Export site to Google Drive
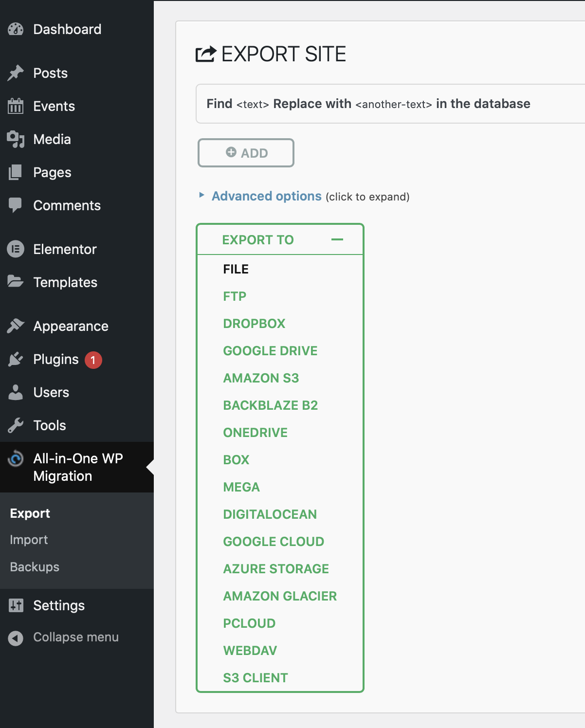 tap(270, 351)
